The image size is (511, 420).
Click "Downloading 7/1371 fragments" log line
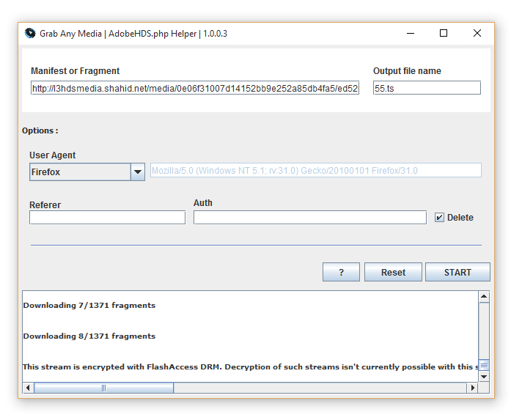click(x=89, y=306)
